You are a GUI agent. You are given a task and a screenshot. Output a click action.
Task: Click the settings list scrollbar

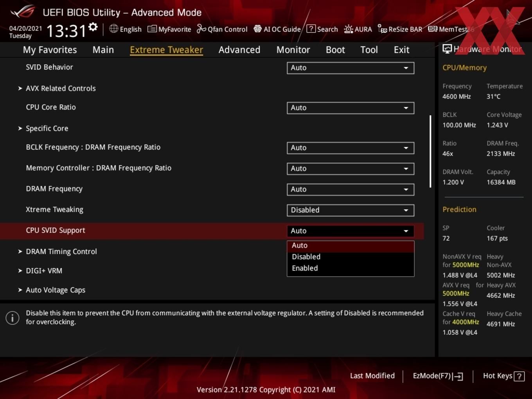(x=430, y=151)
